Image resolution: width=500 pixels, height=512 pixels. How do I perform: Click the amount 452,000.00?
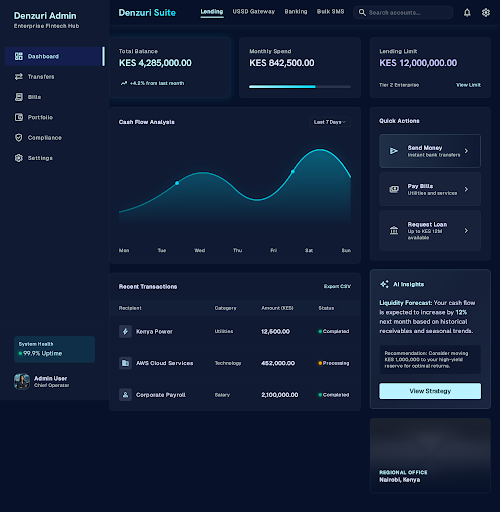pyautogui.click(x=278, y=363)
